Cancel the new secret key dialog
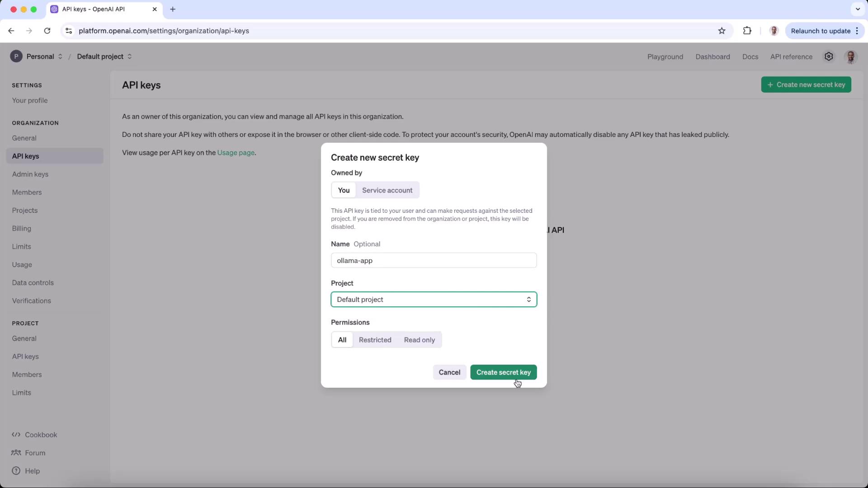 point(449,372)
